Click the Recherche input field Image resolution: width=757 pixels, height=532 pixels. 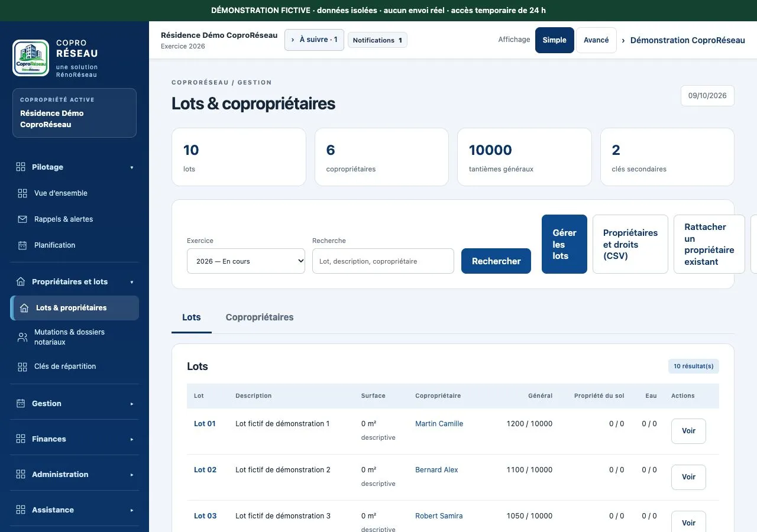point(383,261)
